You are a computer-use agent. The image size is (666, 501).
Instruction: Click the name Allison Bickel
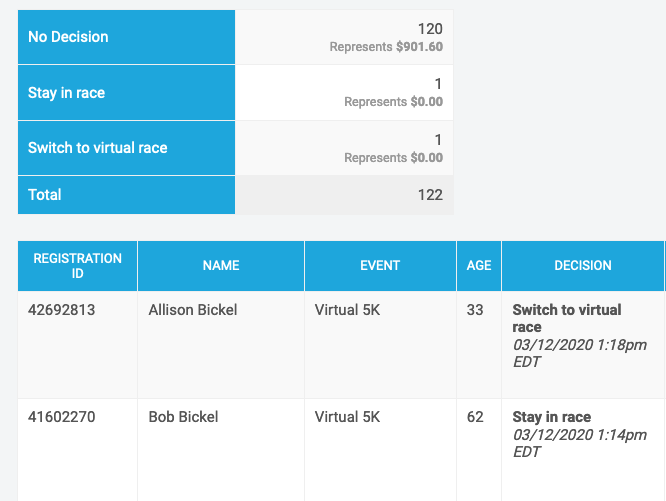click(x=193, y=310)
